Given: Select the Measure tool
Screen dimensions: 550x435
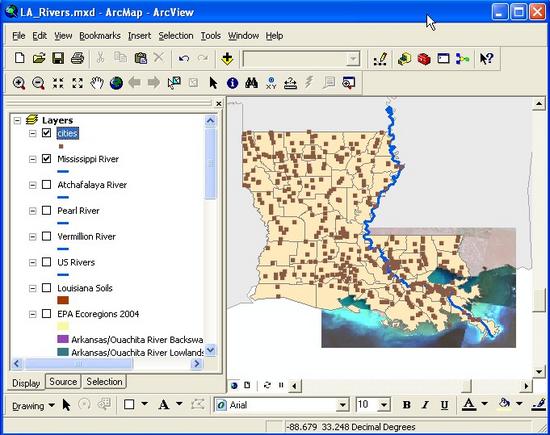Looking at the screenshot, I should [290, 83].
